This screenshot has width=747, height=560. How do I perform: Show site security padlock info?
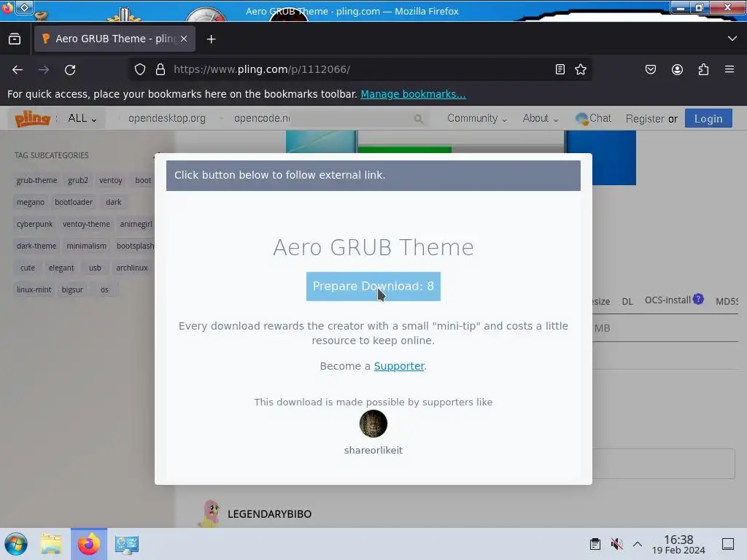point(160,69)
